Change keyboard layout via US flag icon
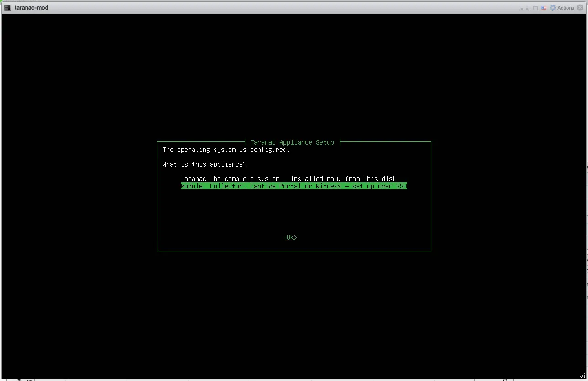Image resolution: width=588 pixels, height=381 pixels. coord(543,8)
